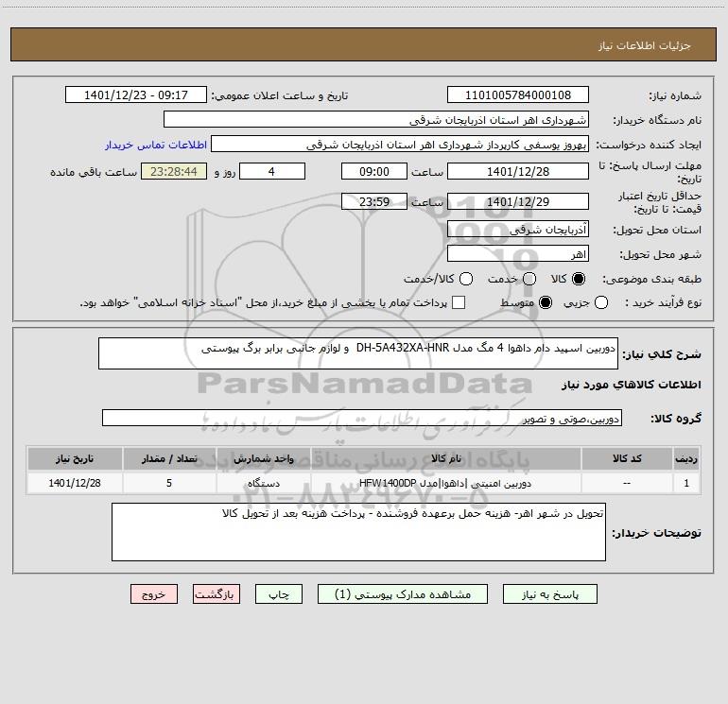
Task: Click the تعداد / مقدار column header
Action: [x=169, y=458]
